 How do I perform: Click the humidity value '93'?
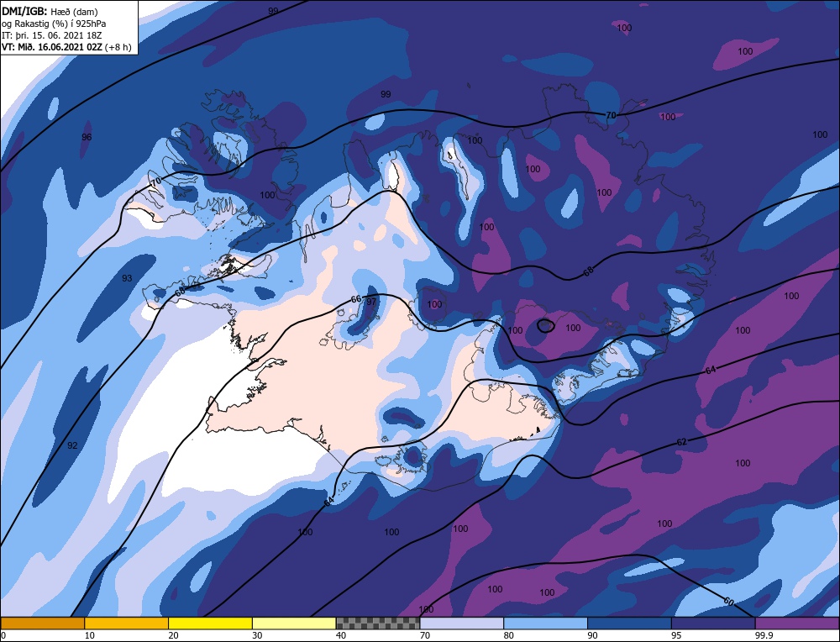coord(127,278)
